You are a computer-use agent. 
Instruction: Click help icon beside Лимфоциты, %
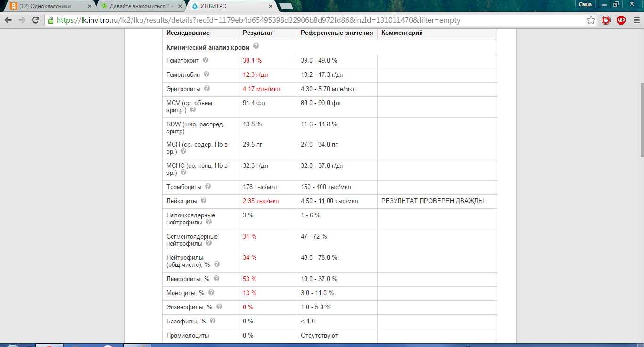[216, 279]
